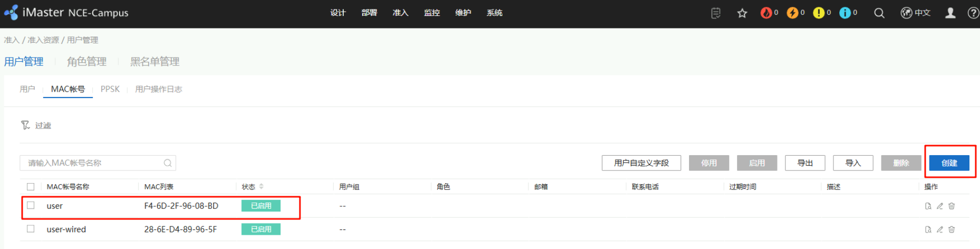Toggle the select-all header checkbox
The width and height of the screenshot is (980, 249).
(31, 187)
